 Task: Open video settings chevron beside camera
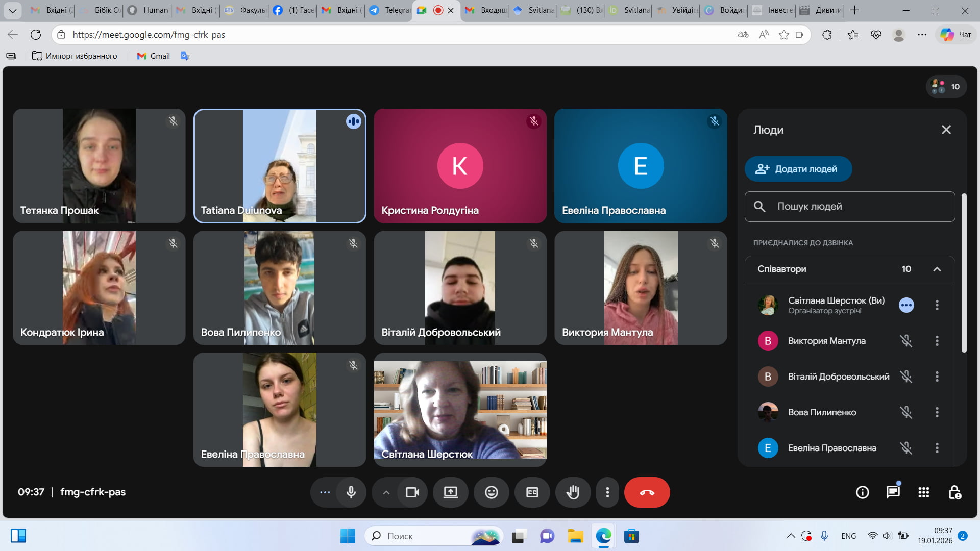click(x=386, y=492)
